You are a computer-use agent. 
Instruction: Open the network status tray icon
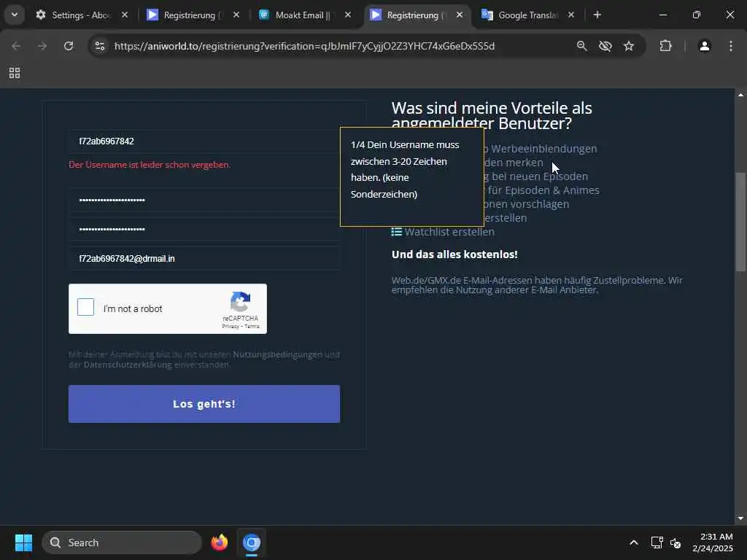point(657,542)
